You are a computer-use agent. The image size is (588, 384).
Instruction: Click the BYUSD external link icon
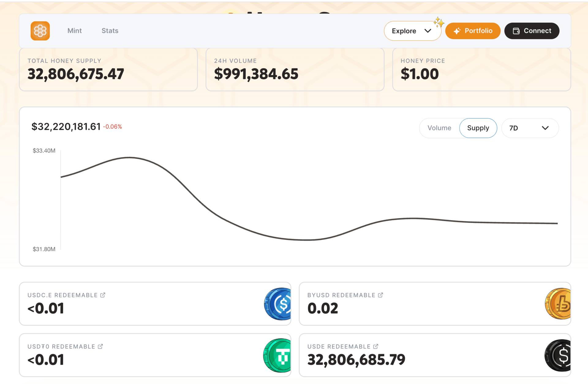(x=380, y=295)
